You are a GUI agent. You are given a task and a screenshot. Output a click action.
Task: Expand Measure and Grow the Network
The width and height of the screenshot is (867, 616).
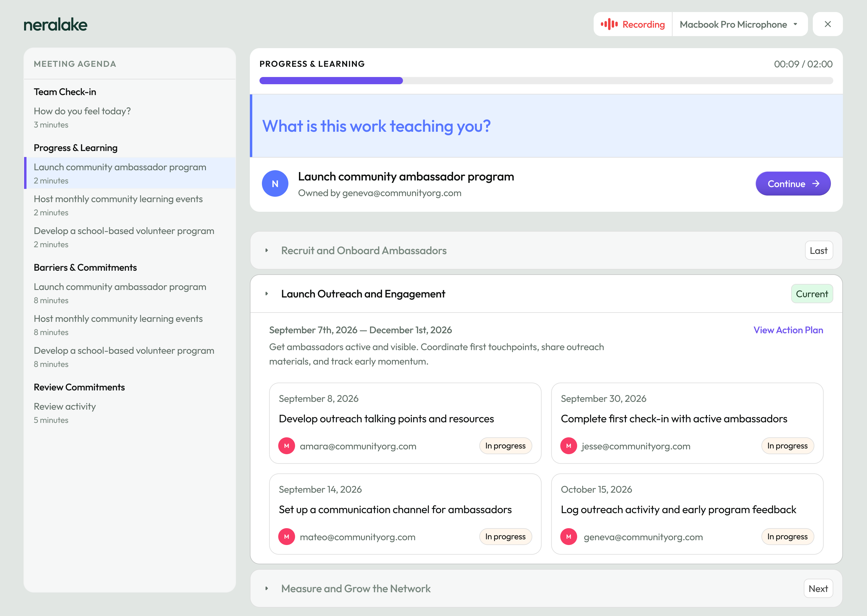[267, 588]
